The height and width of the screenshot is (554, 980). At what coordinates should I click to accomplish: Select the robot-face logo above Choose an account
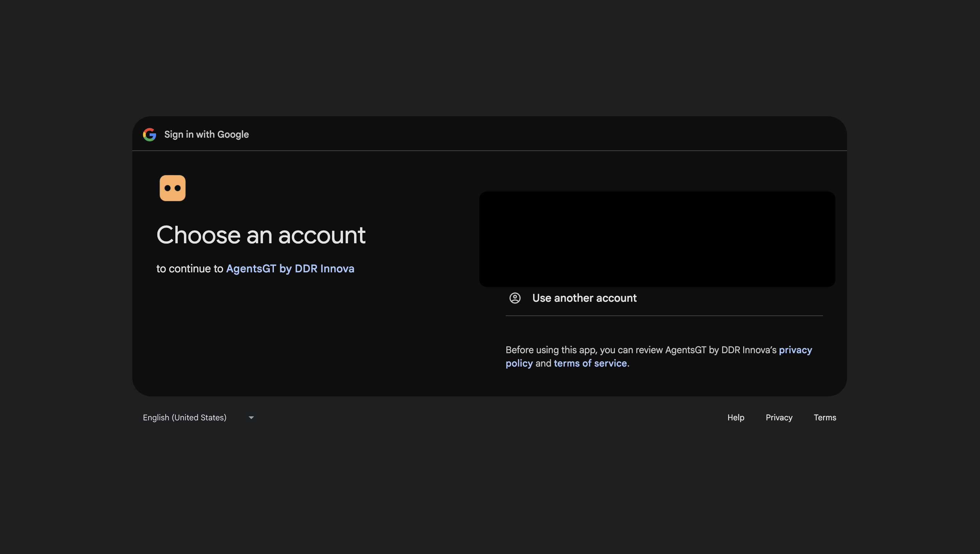(x=172, y=187)
